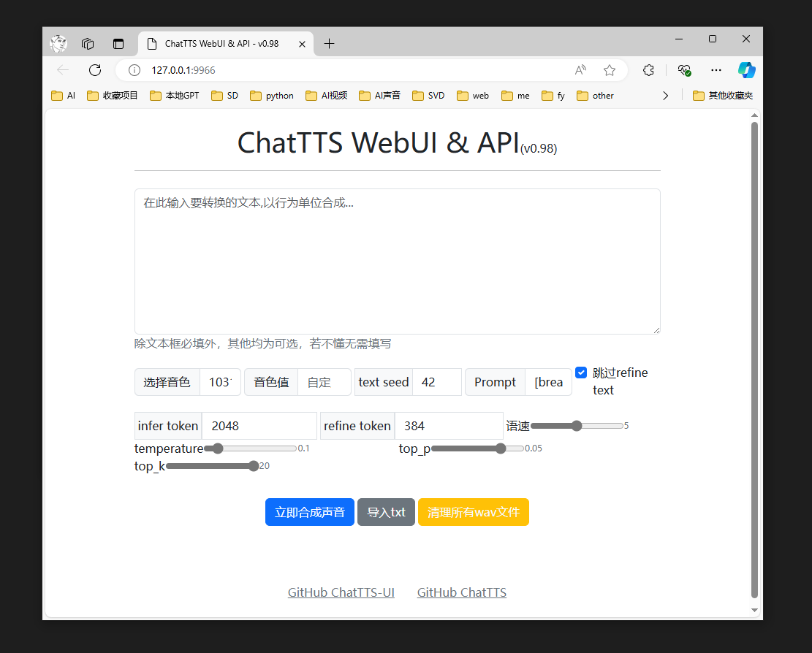Image resolution: width=812 pixels, height=653 pixels.
Task: Click the 音色值 custom input field
Action: point(325,383)
